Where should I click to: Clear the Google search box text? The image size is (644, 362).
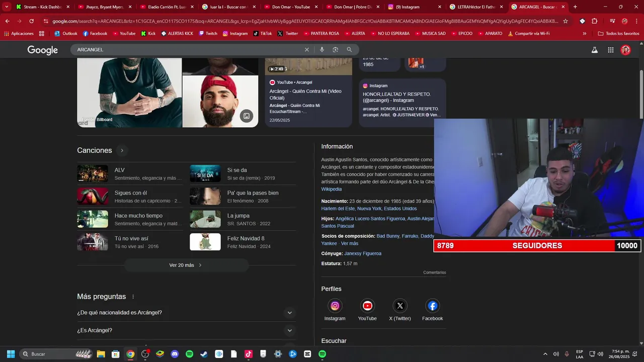[x=307, y=50]
